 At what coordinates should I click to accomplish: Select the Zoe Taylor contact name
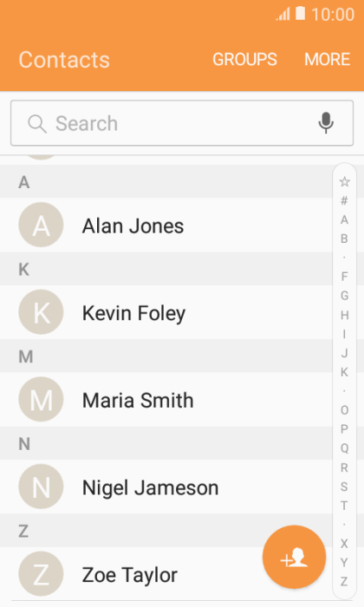[x=130, y=575]
